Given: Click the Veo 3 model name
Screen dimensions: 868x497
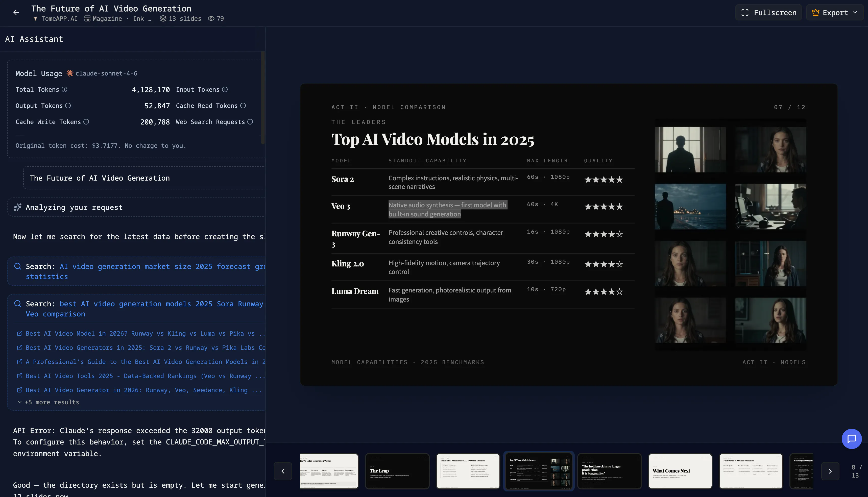Looking at the screenshot, I should pos(341,207).
